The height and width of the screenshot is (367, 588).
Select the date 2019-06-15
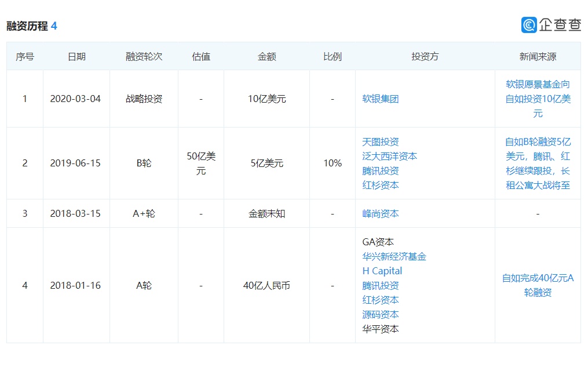pyautogui.click(x=75, y=163)
